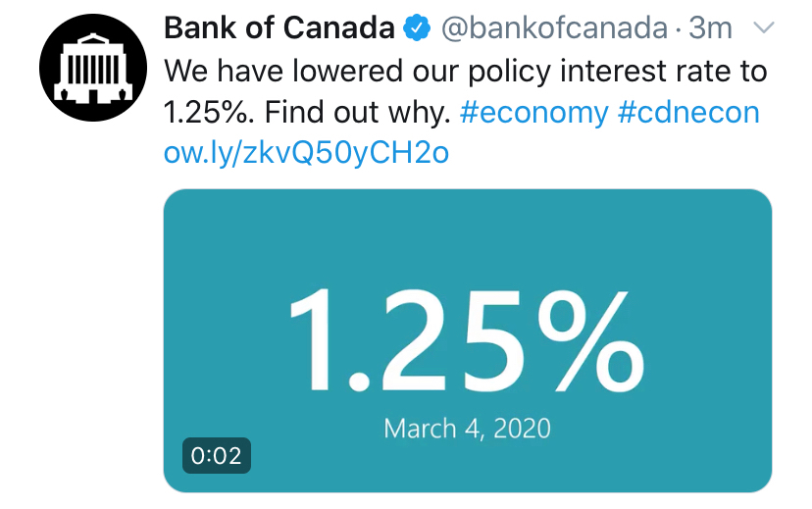812x509 pixels.
Task: Click the 3m tweet timestamp
Action: point(710,28)
